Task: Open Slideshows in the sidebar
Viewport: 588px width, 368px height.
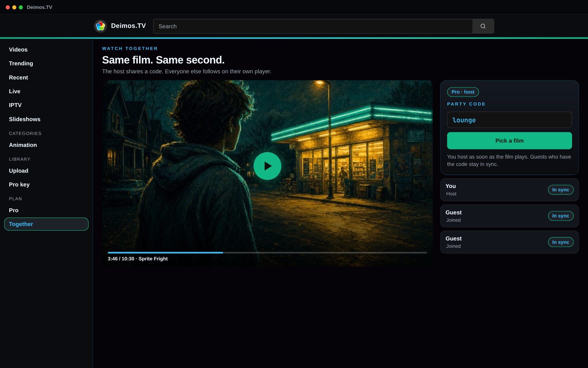Action: (46, 119)
